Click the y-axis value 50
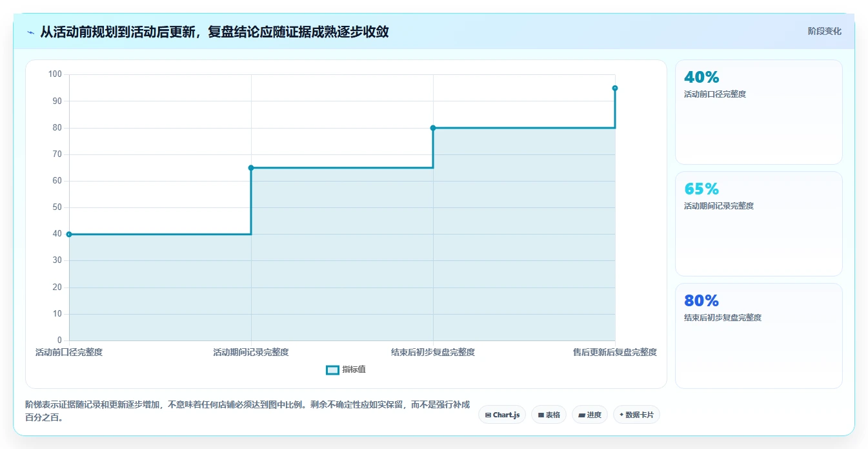The image size is (868, 449). (x=57, y=207)
